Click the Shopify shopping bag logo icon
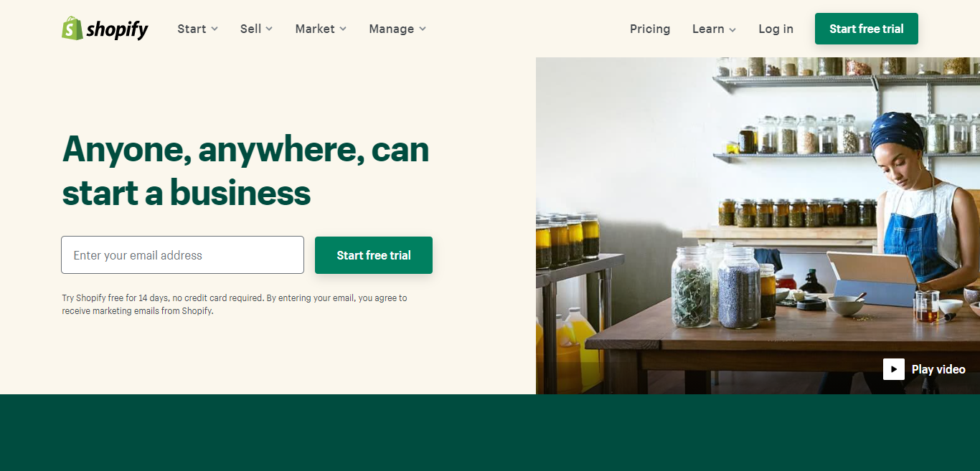The image size is (980, 471). coord(72,29)
